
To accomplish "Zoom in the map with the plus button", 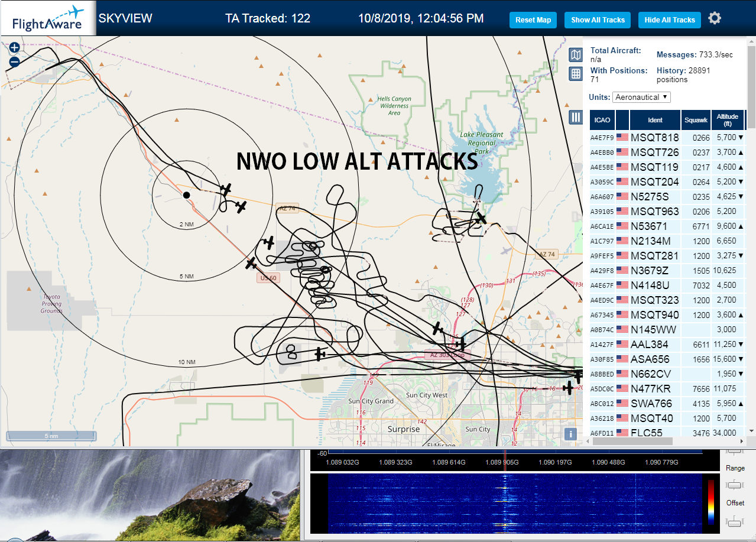I will point(15,48).
